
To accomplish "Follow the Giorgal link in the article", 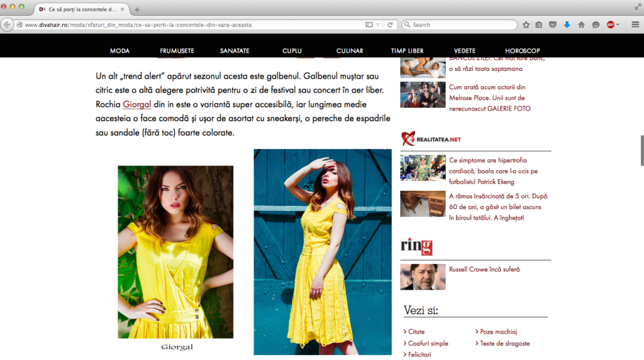I will coord(136,104).
